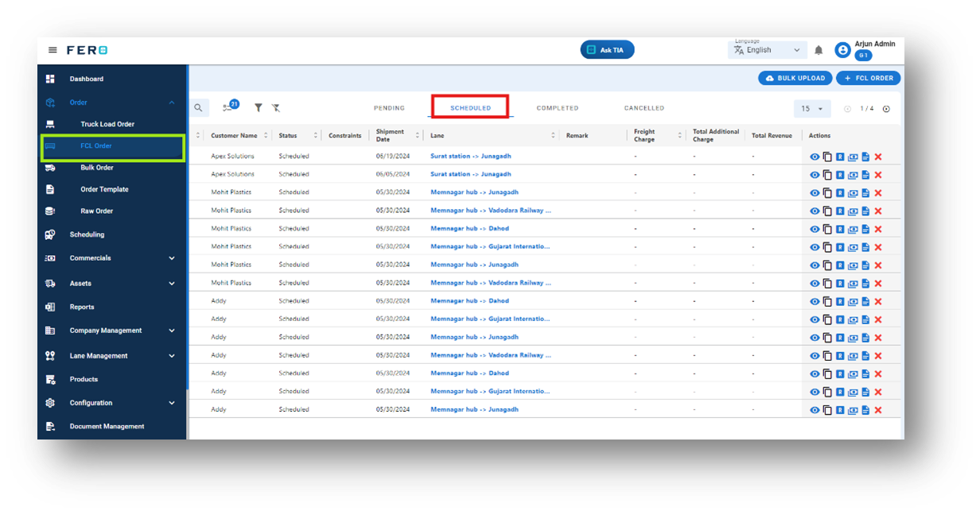Open the hamburger menu beside FERO logo

click(x=52, y=50)
